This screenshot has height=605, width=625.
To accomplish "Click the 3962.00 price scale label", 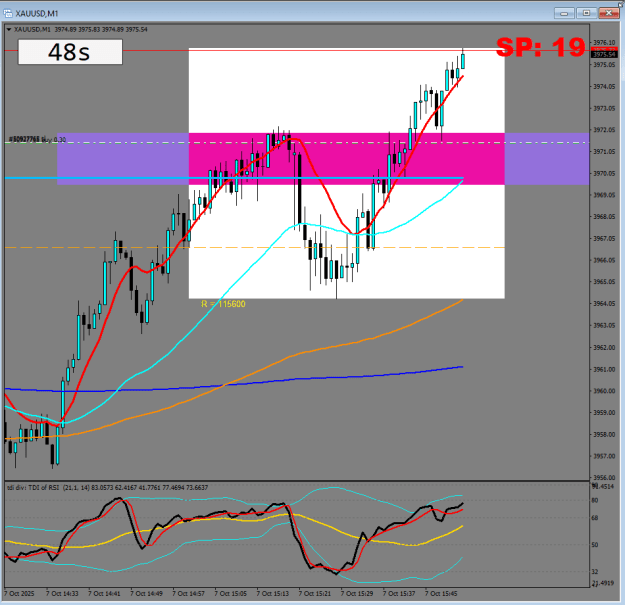I will point(604,348).
